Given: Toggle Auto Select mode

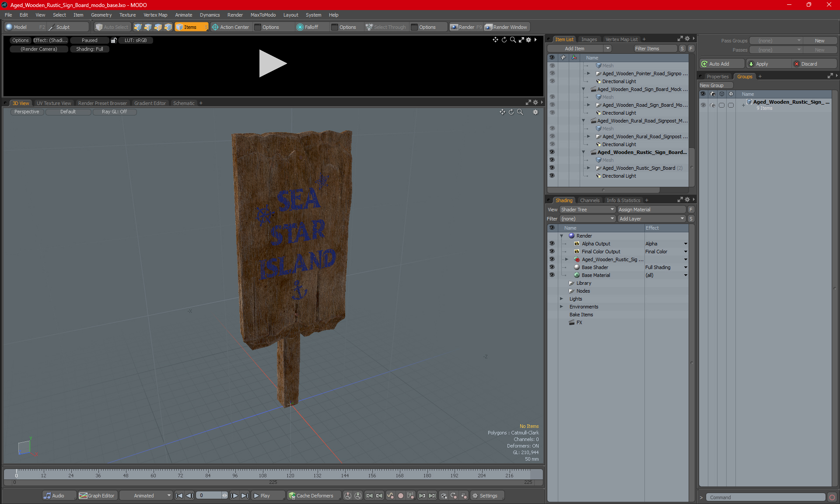Looking at the screenshot, I should point(112,27).
